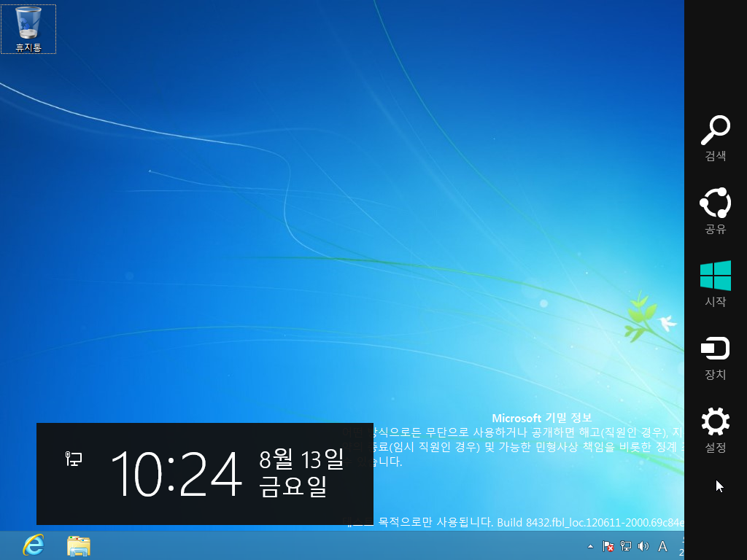Image resolution: width=747 pixels, height=560 pixels.
Task: Click the 10:24 time display
Action: (177, 474)
